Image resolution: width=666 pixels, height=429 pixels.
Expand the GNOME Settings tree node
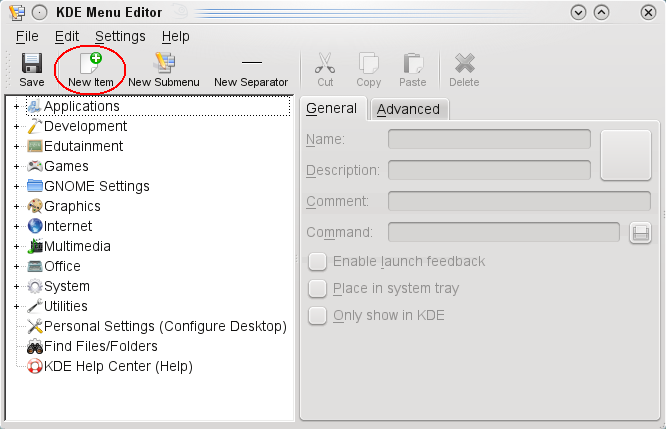coord(16,186)
